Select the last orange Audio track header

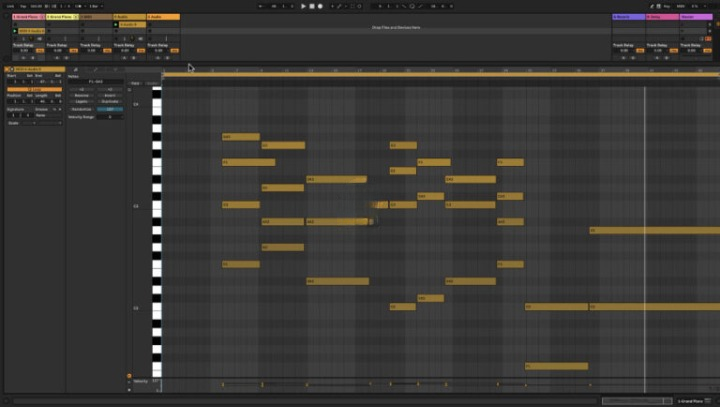point(163,17)
